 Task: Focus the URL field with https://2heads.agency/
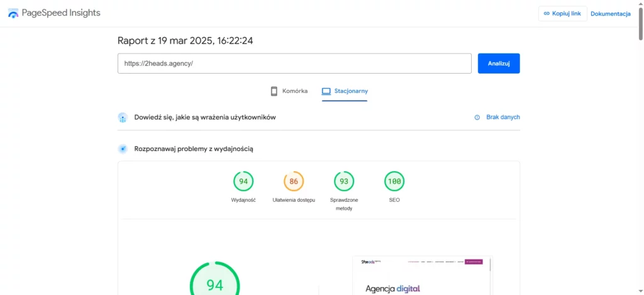tap(294, 64)
